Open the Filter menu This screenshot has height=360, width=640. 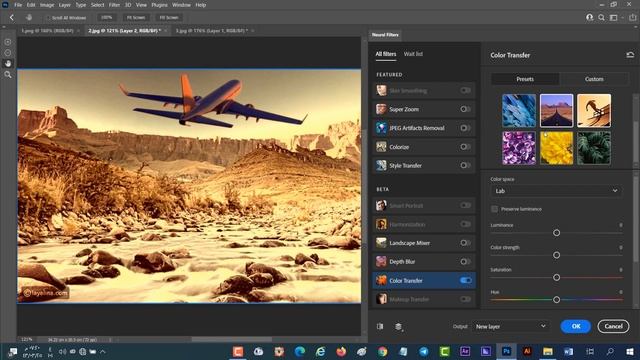coord(114,5)
